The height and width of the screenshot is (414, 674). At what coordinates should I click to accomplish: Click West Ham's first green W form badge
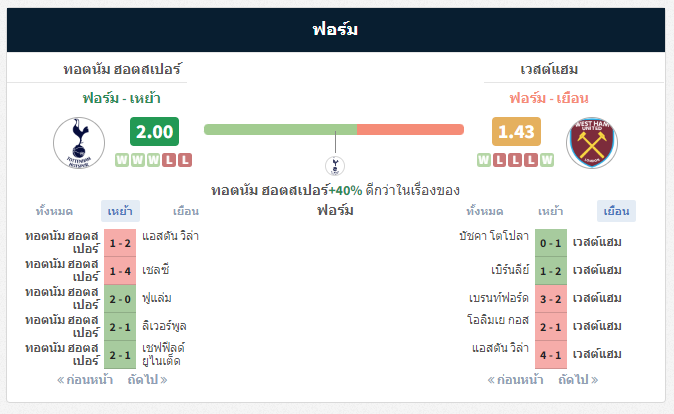point(484,160)
